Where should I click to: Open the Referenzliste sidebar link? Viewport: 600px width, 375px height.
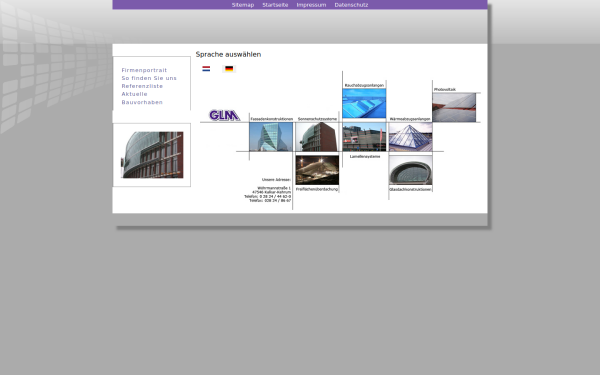(142, 86)
